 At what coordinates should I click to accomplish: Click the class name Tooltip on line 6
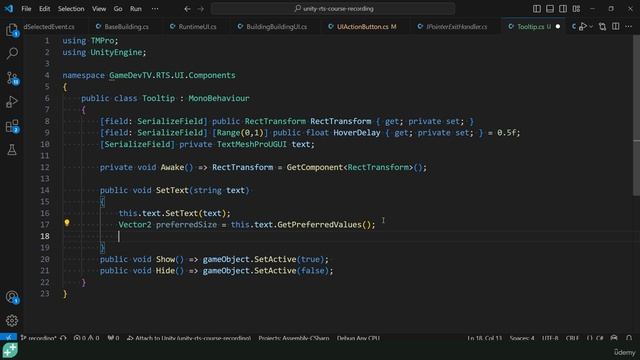[x=158, y=98]
